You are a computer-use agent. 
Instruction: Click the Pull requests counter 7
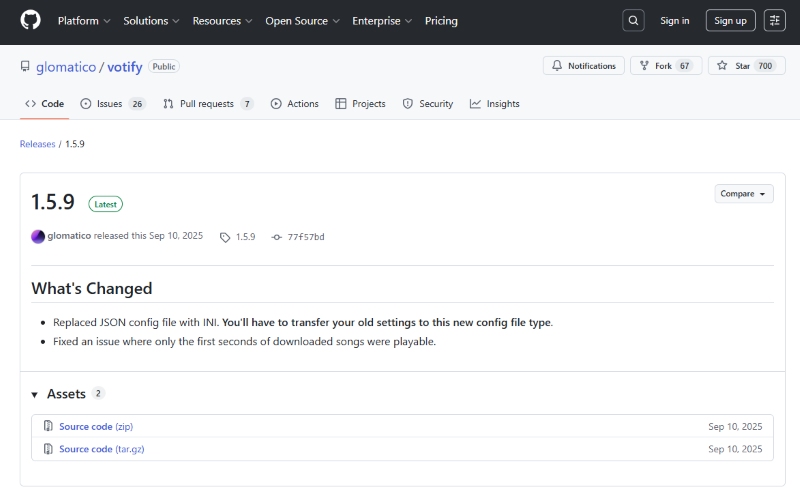[247, 104]
